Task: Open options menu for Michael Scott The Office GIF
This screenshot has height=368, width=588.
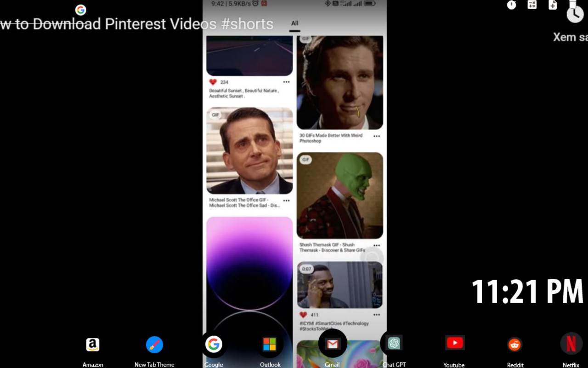Action: 286,201
